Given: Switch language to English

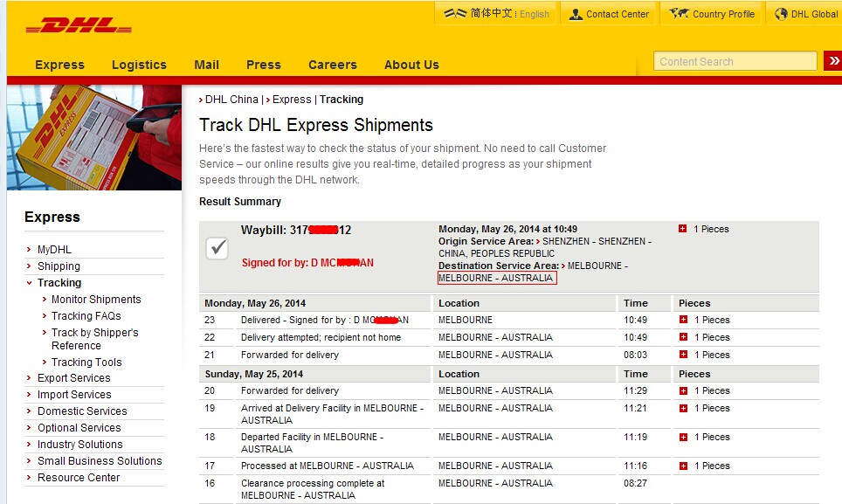Looking at the screenshot, I should (535, 15).
